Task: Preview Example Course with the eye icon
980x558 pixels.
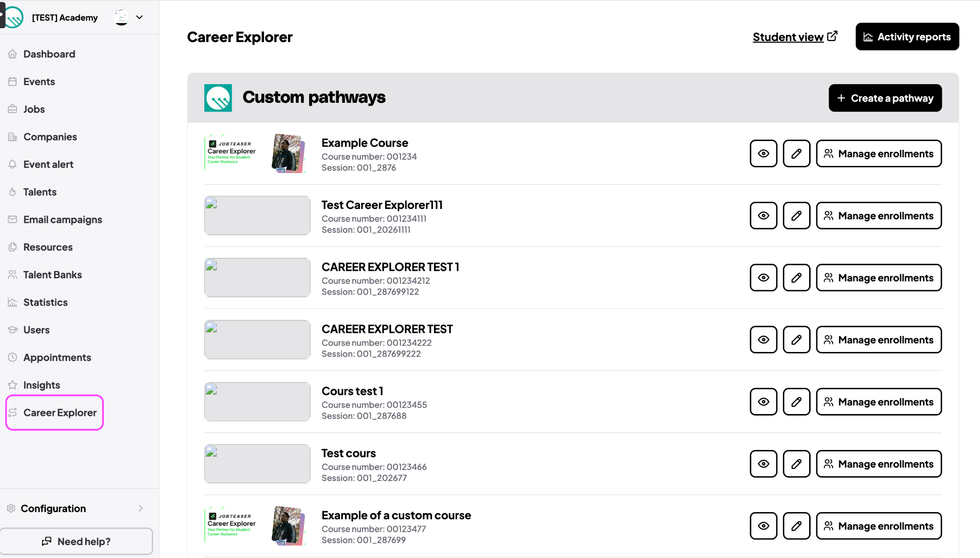Action: [x=763, y=153]
